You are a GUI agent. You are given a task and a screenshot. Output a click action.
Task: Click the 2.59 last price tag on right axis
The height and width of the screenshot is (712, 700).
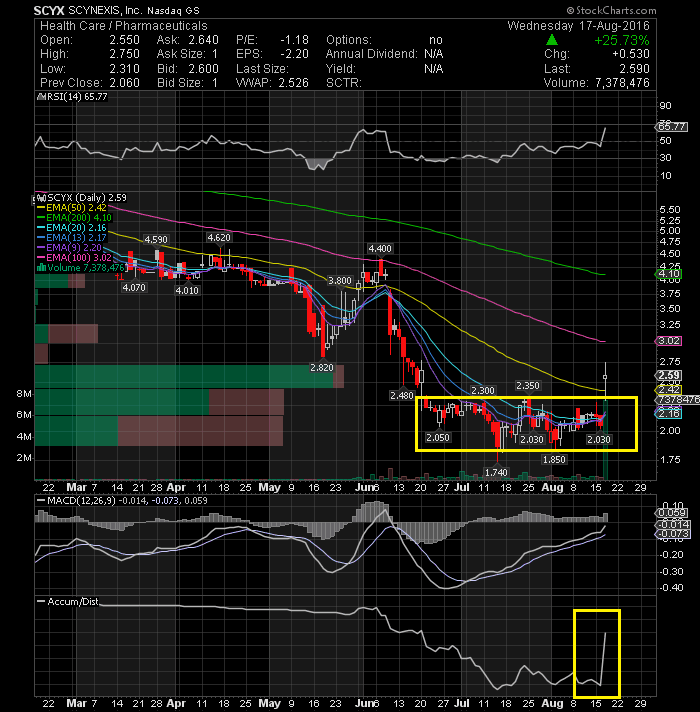click(669, 375)
